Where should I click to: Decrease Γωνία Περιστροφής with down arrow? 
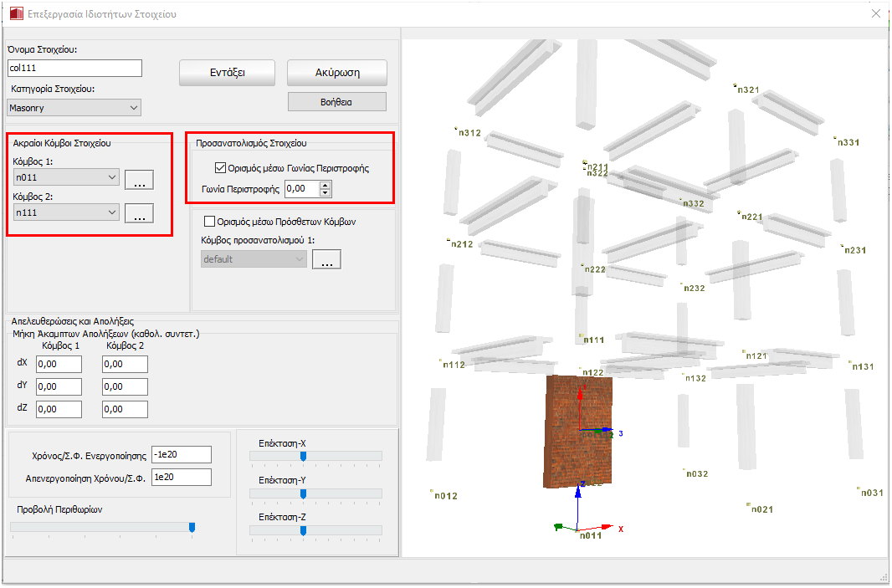point(326,193)
